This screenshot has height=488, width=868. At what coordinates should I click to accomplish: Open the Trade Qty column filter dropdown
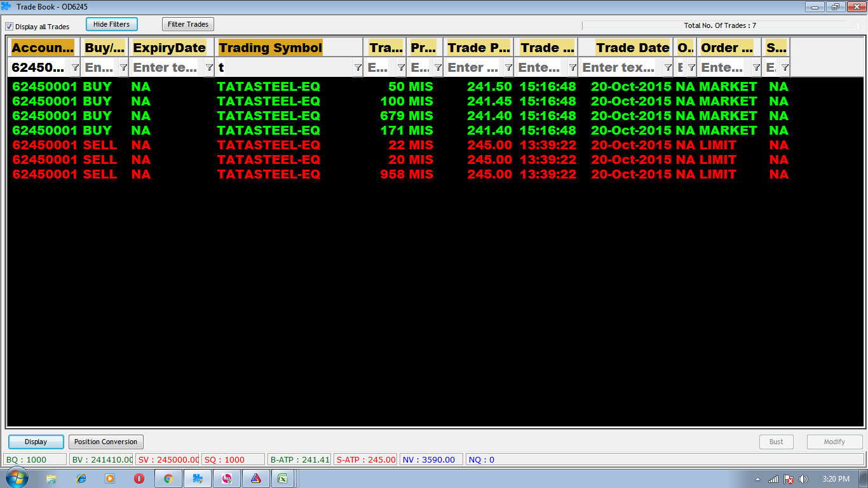pos(401,67)
